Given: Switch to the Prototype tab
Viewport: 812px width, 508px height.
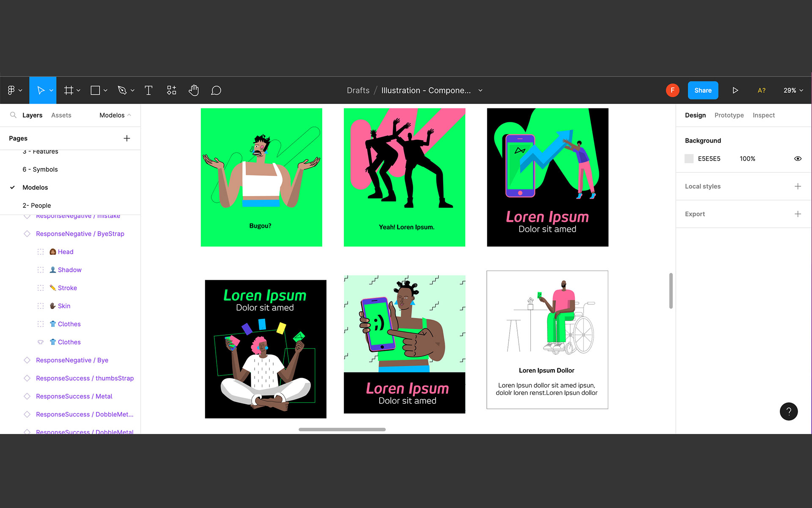Looking at the screenshot, I should tap(729, 115).
